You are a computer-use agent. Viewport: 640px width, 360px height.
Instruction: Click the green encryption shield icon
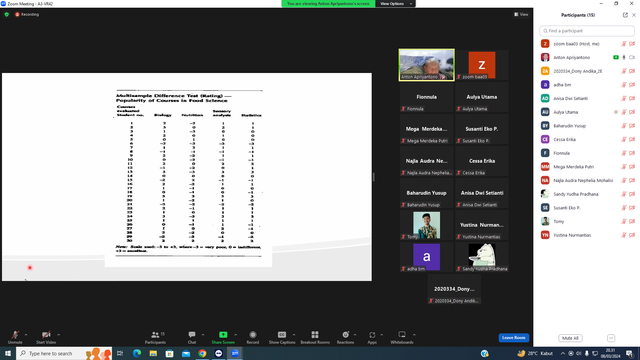(7, 14)
